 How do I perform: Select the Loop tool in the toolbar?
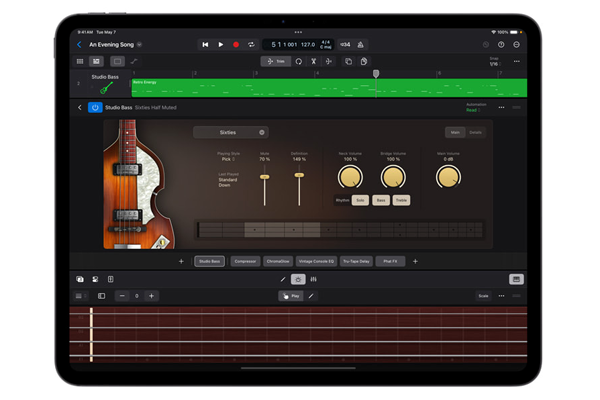click(297, 61)
